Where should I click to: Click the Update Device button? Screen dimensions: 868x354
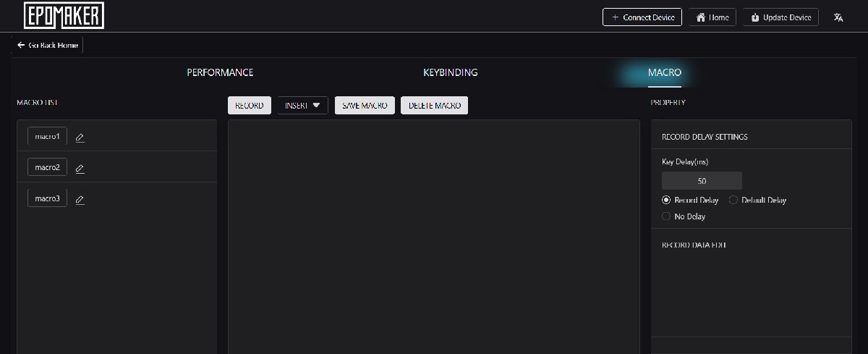point(780,17)
